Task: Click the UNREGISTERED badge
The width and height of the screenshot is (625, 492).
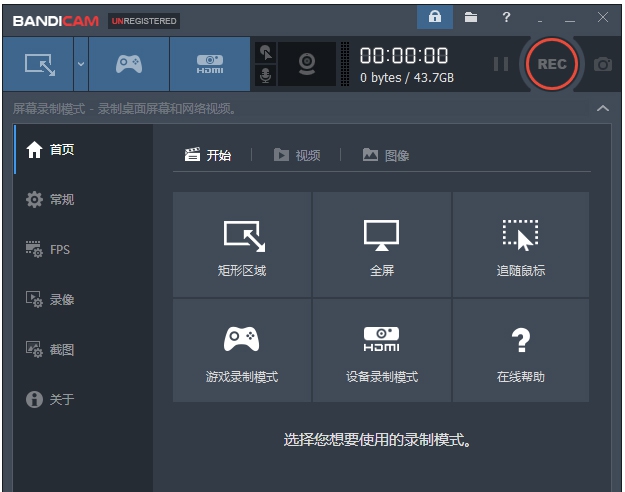Action: pos(144,21)
